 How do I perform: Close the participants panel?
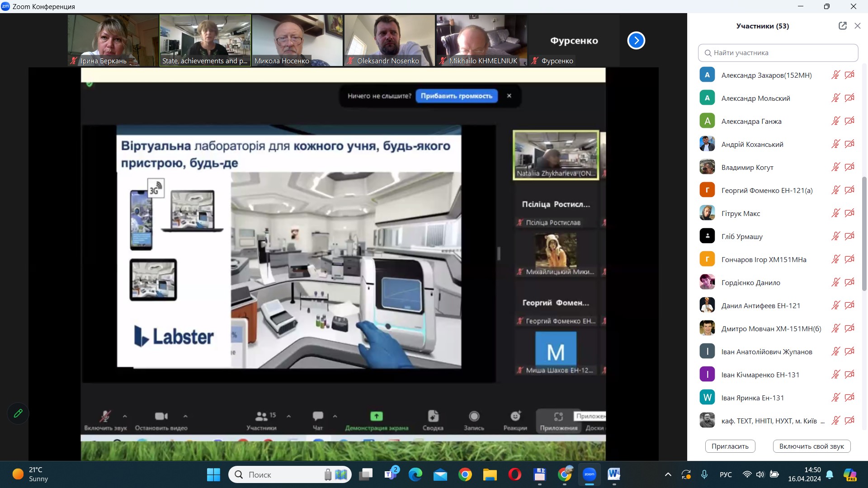click(857, 26)
